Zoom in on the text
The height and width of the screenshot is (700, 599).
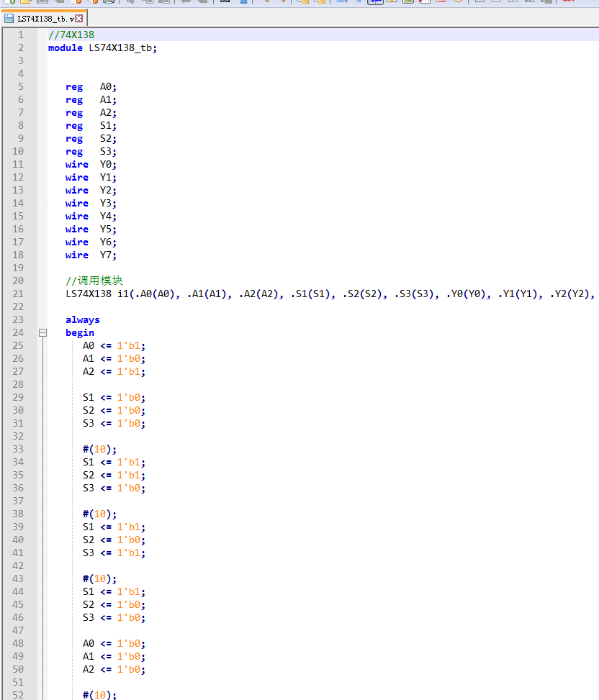click(x=266, y=4)
